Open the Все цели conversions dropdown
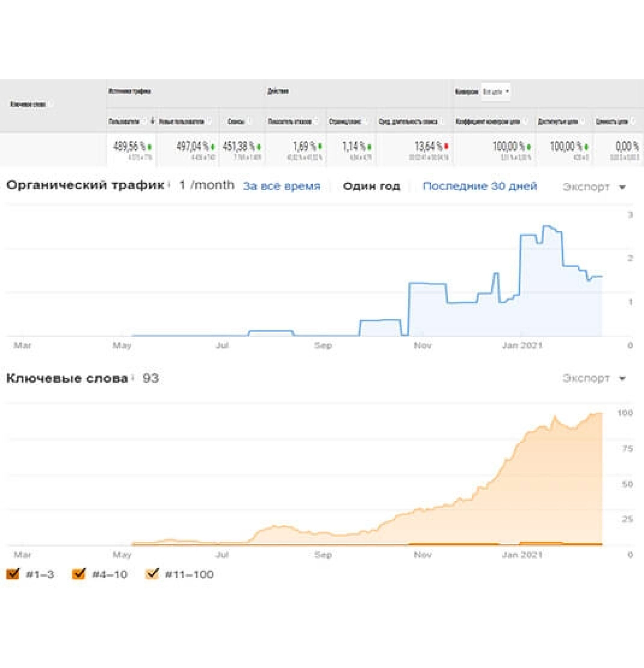The height and width of the screenshot is (668, 644). coord(496,91)
